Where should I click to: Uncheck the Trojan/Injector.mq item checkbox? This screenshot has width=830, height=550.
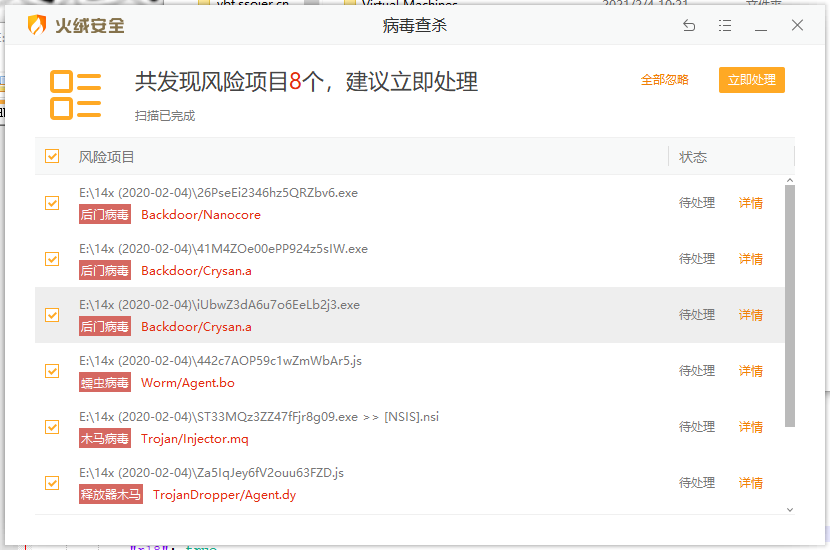pos(52,427)
